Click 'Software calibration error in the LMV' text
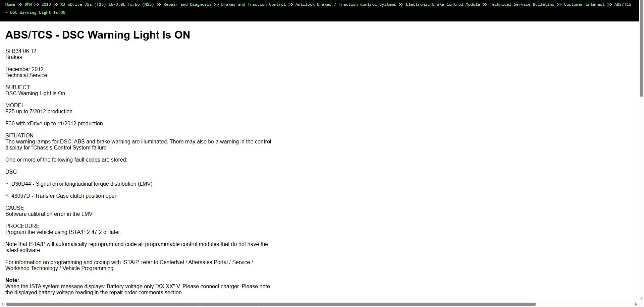Screen dimensions: 644x307 (49, 214)
